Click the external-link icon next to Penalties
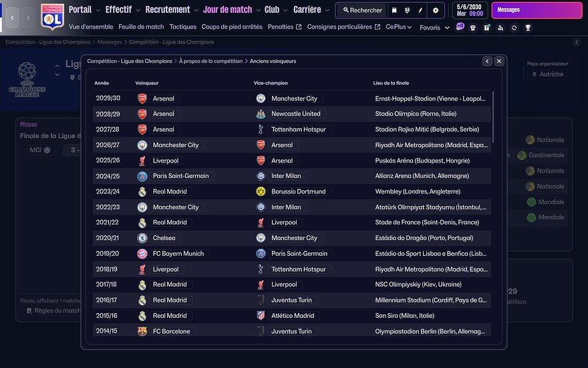588x368 pixels. pos(299,27)
